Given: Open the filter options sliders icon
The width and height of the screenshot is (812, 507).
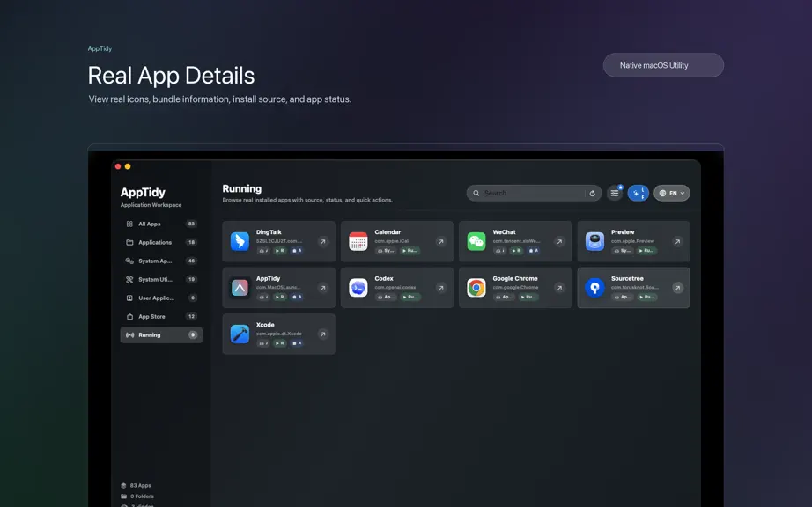Looking at the screenshot, I should [x=615, y=193].
